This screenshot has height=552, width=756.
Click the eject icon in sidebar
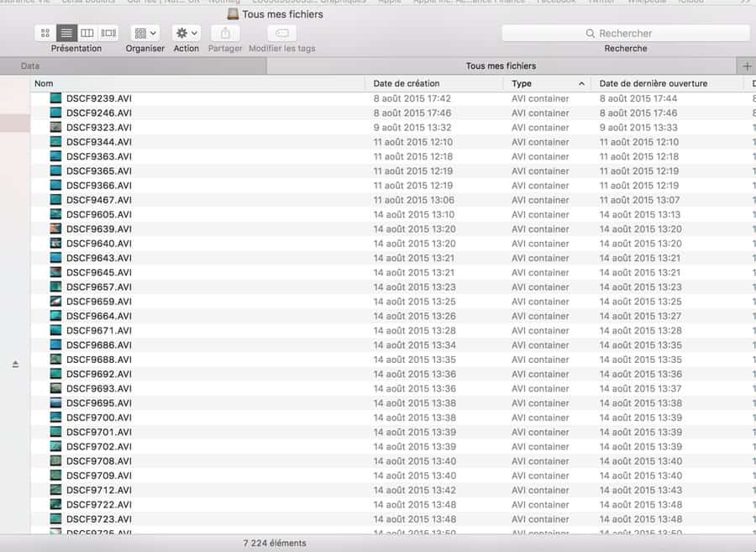pos(15,364)
